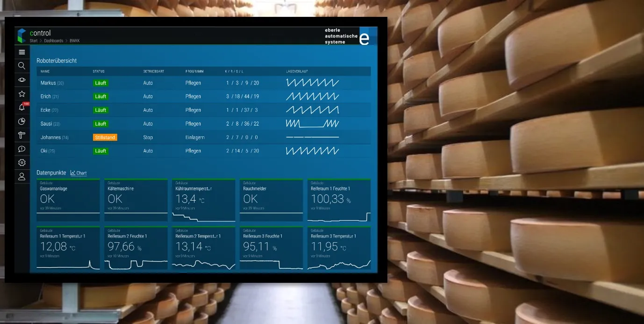Open the pie chart reports icon

(x=21, y=122)
